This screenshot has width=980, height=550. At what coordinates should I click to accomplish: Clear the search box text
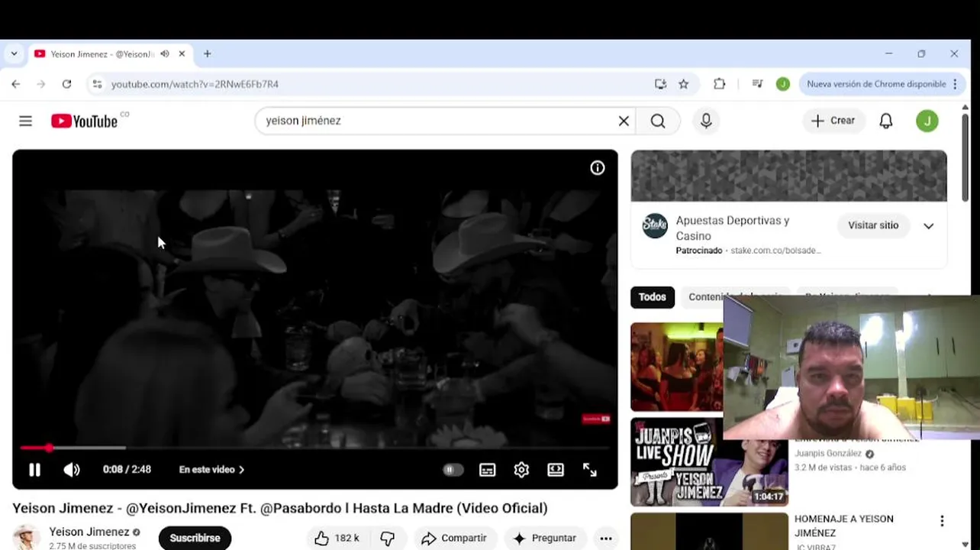point(624,121)
